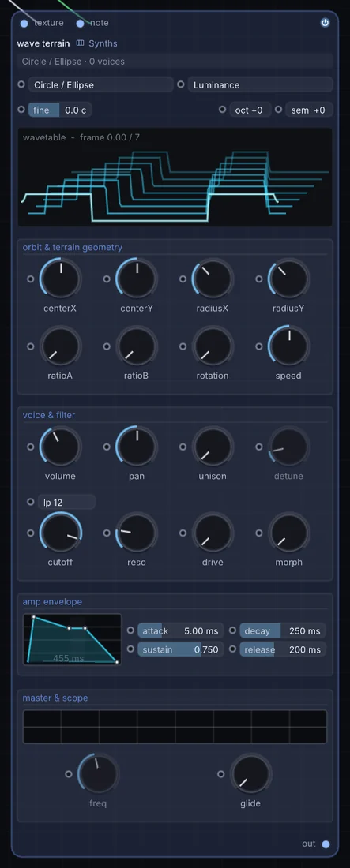Click the modulation port beside radiusX

tap(183, 279)
